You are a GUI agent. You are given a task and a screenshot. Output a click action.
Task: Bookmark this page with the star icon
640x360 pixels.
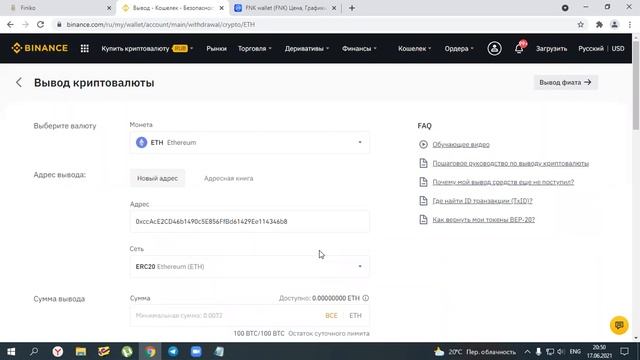[580, 24]
